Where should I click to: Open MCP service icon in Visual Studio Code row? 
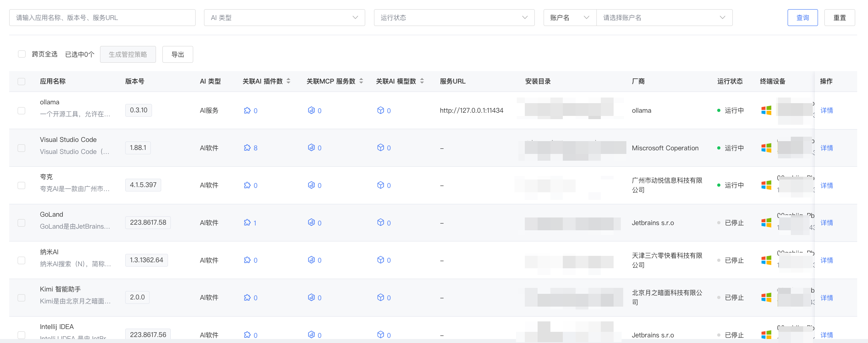[x=311, y=148]
